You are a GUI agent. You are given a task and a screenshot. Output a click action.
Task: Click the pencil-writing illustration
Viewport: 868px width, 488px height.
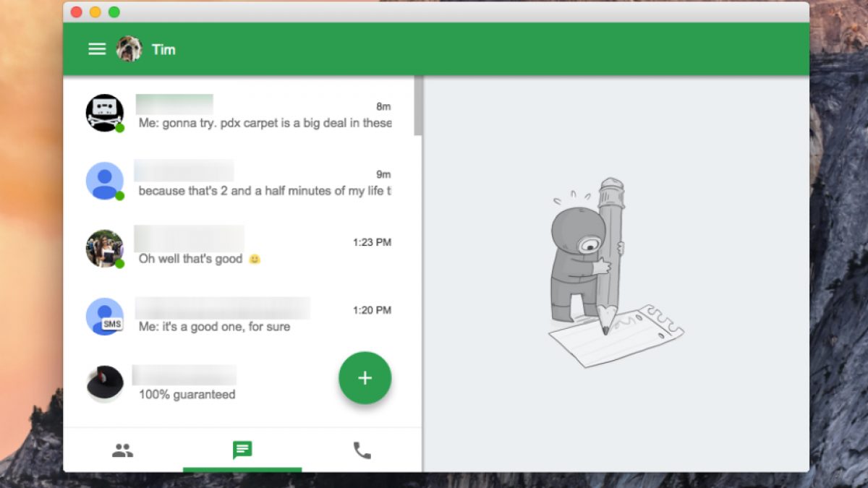(x=606, y=275)
